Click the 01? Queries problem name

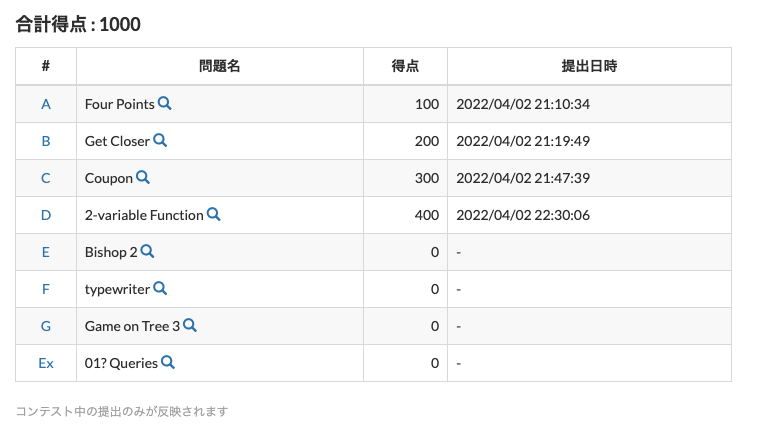[121, 363]
